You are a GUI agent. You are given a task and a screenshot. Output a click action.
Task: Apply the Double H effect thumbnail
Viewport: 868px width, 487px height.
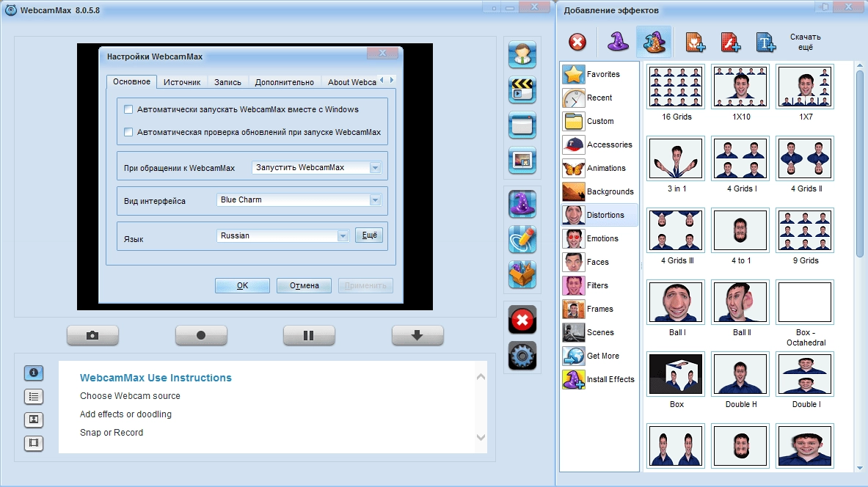pyautogui.click(x=740, y=374)
